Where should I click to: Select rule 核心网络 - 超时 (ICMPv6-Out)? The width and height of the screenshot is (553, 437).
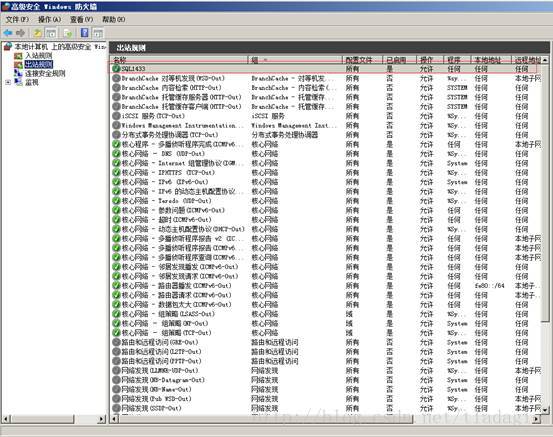(x=166, y=220)
